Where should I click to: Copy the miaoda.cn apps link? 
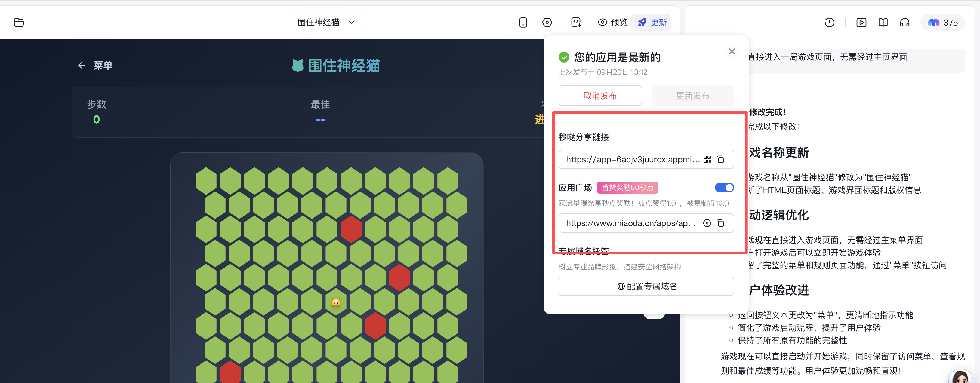click(x=720, y=223)
